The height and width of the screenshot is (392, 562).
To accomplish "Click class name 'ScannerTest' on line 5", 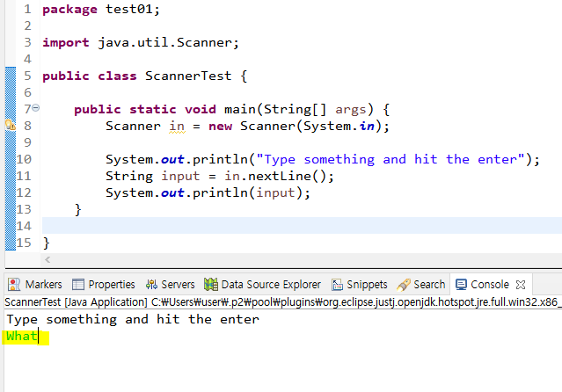I will point(188,76).
